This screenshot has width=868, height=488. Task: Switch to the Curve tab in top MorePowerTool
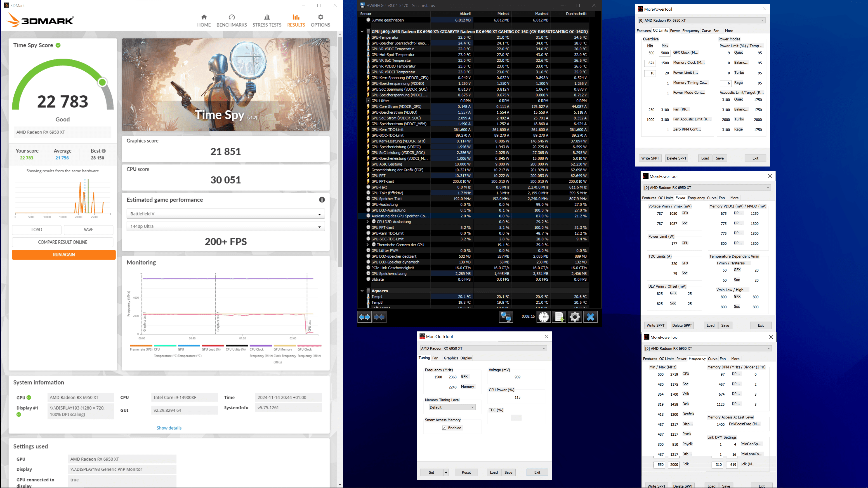706,31
